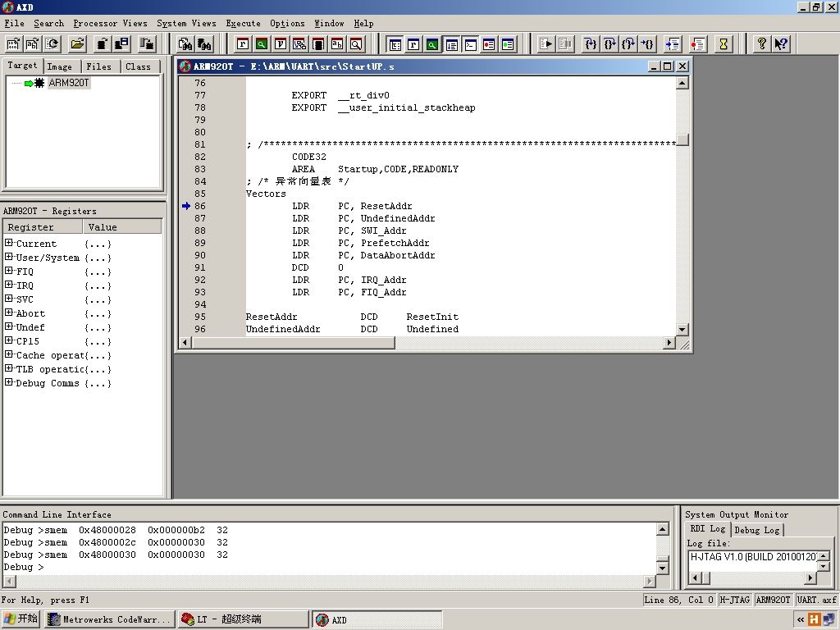Click the Go run execution icon
The width and height of the screenshot is (840, 630).
pyautogui.click(x=546, y=44)
